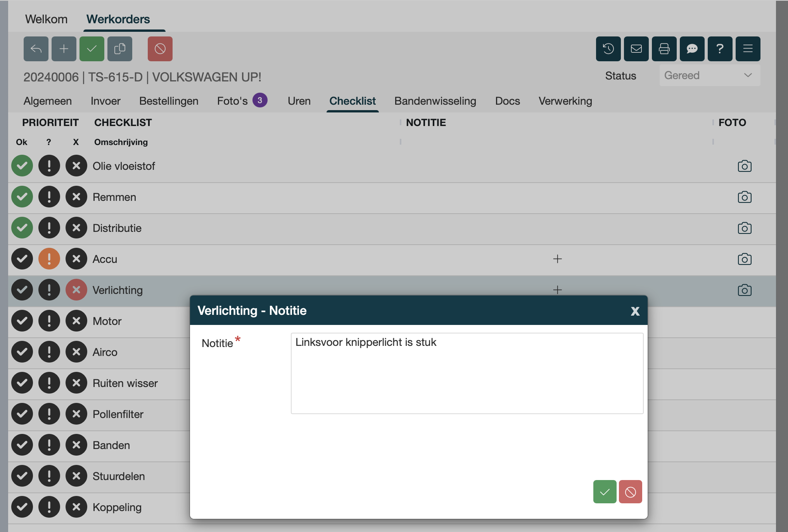Click into the Notitie text area
The height and width of the screenshot is (532, 788).
(x=467, y=373)
